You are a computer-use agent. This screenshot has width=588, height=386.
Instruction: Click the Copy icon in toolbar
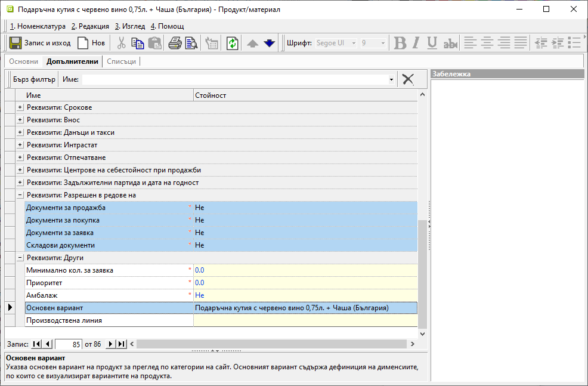coord(138,43)
